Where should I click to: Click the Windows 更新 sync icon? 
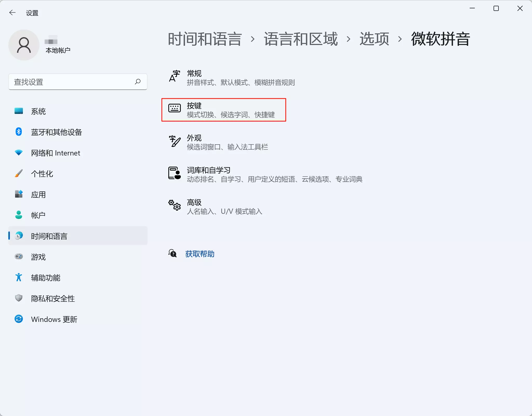[19, 319]
